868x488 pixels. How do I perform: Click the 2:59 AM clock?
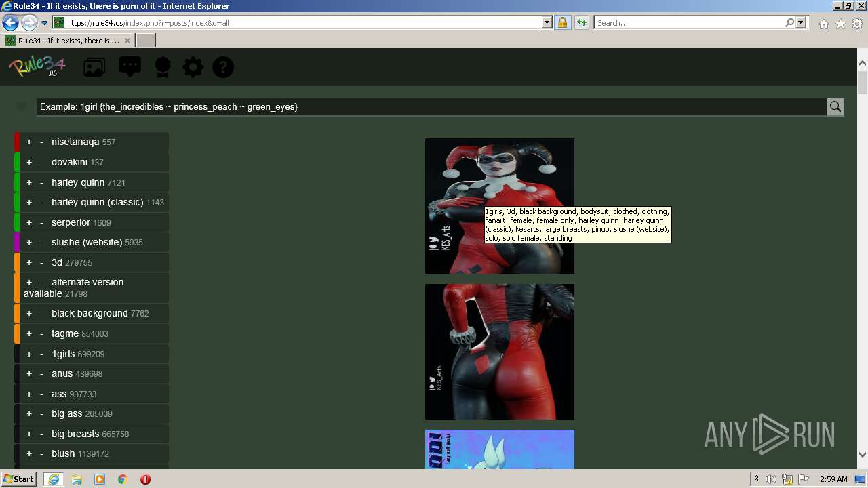point(833,479)
